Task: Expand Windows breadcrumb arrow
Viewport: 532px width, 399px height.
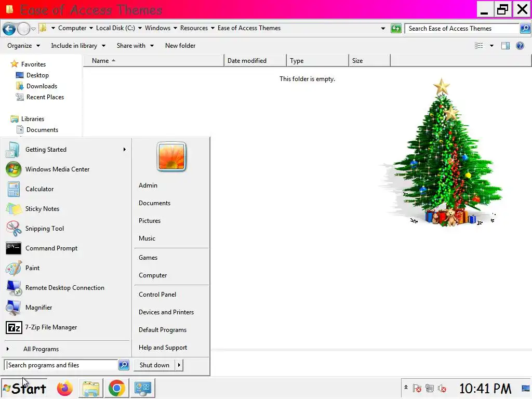Action: click(176, 28)
